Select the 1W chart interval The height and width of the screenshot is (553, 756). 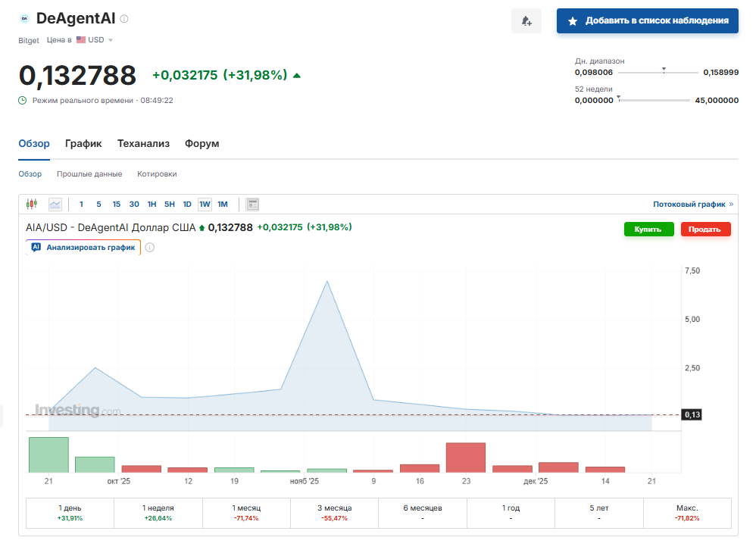pos(205,204)
